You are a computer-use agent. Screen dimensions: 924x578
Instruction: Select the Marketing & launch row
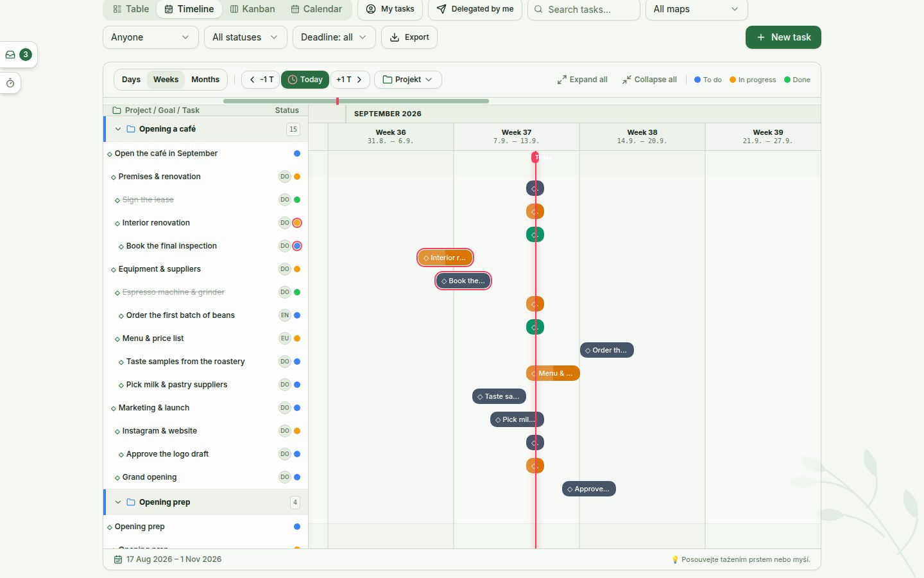205,408
